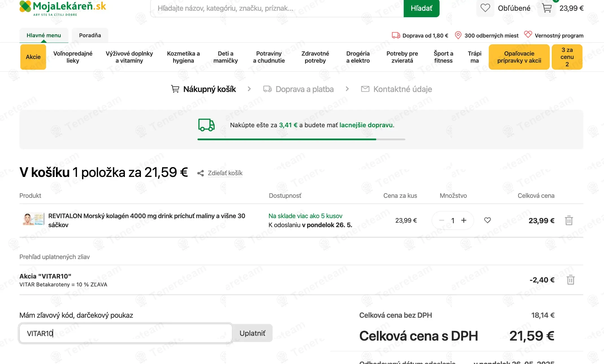Click the cheaper shipping progress bar
Viewport: 604px width, 364px height.
(x=301, y=139)
